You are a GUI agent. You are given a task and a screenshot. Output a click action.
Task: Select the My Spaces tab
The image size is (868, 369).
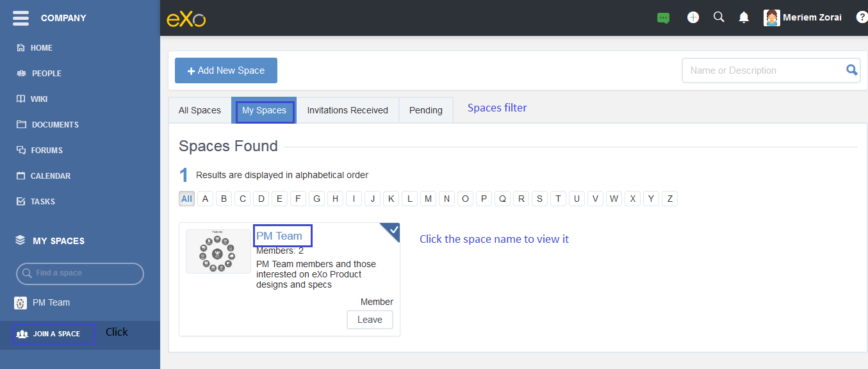tap(264, 110)
